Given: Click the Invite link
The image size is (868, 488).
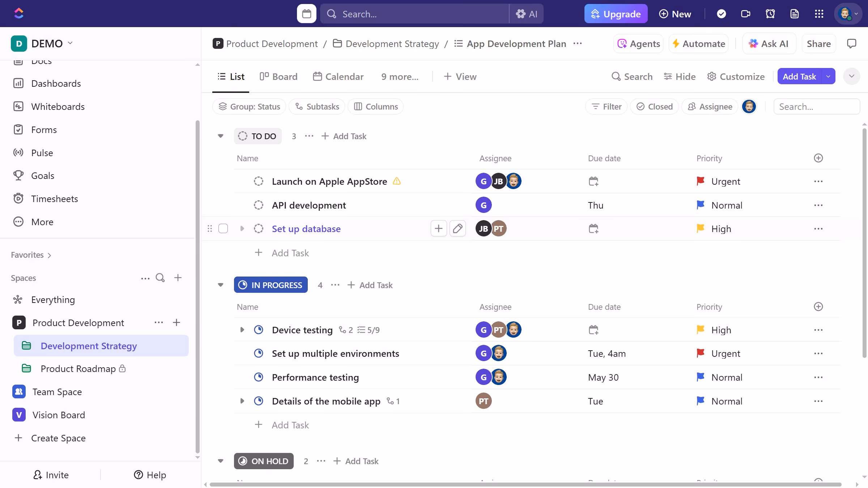Looking at the screenshot, I should coord(51,475).
